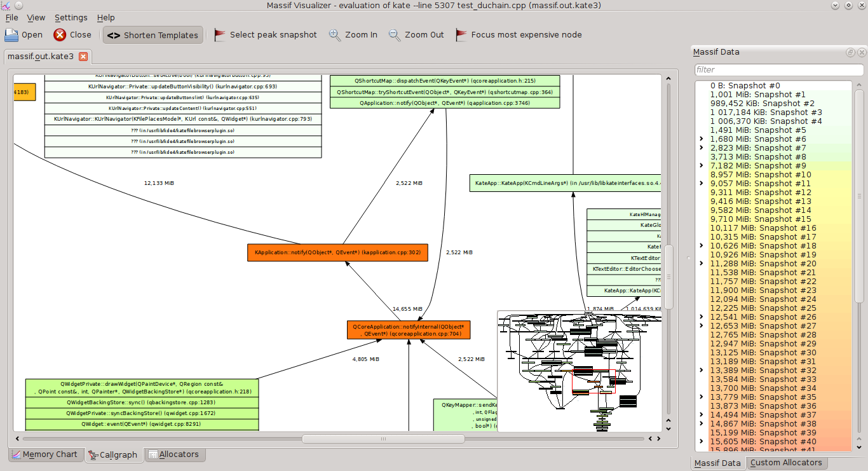Click the Select peak snapshot flag icon
The image size is (868, 471).
coord(220,35)
